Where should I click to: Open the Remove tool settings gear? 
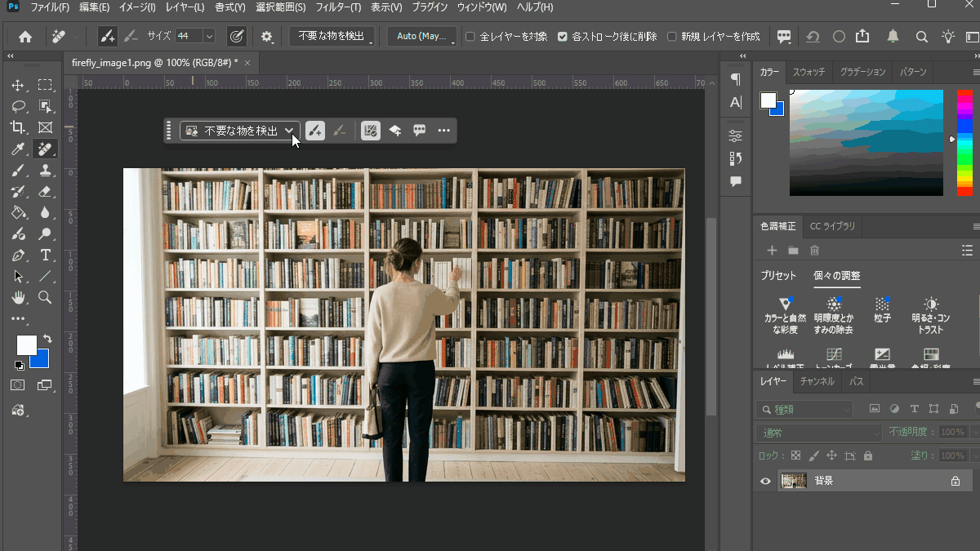pos(267,36)
